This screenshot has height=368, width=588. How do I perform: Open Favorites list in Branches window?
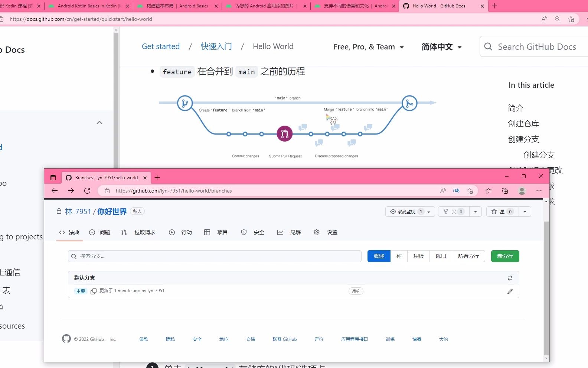(x=489, y=191)
